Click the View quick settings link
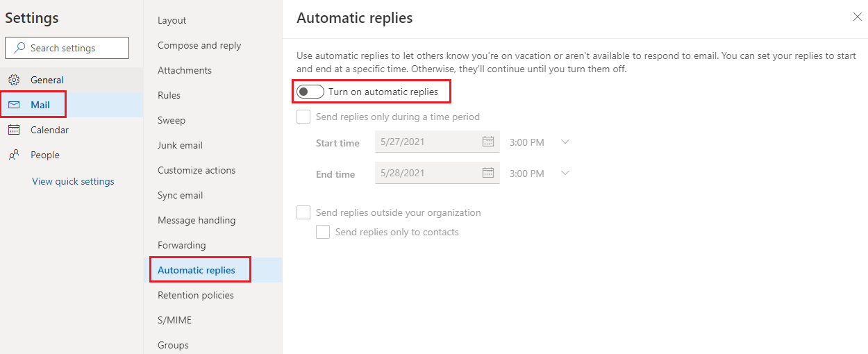The height and width of the screenshot is (354, 868). 73,181
